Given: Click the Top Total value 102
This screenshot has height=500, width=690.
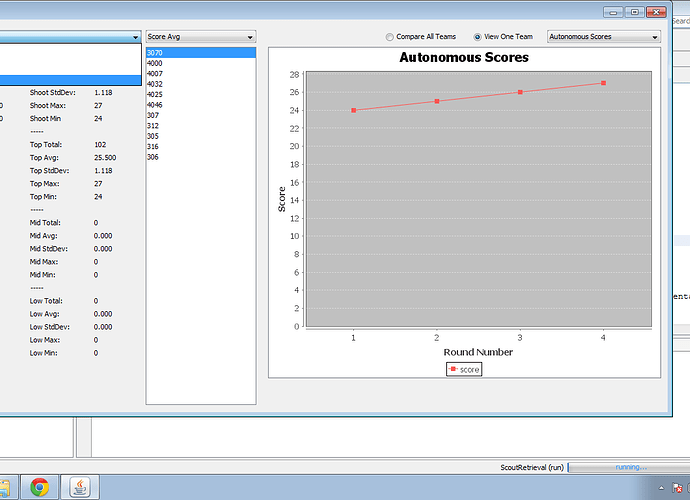Looking at the screenshot, I should [100, 144].
